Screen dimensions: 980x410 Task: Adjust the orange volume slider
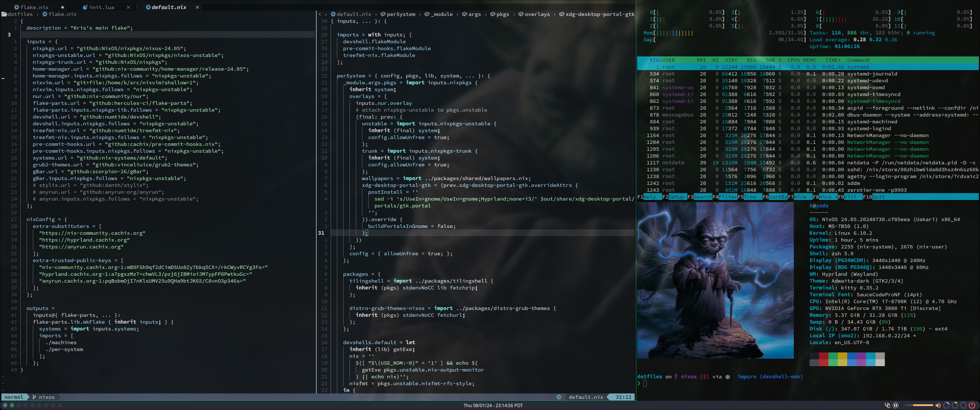coord(919,405)
